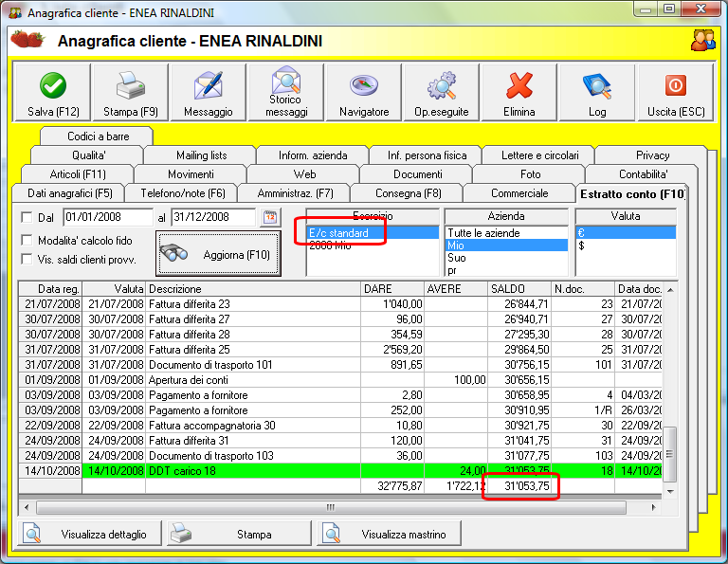728x564 pixels.
Task: Open Storico messaggi from toolbar
Action: point(286,93)
